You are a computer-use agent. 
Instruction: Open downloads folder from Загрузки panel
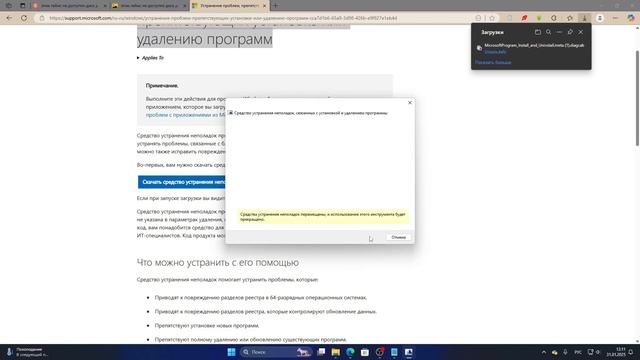point(538,32)
